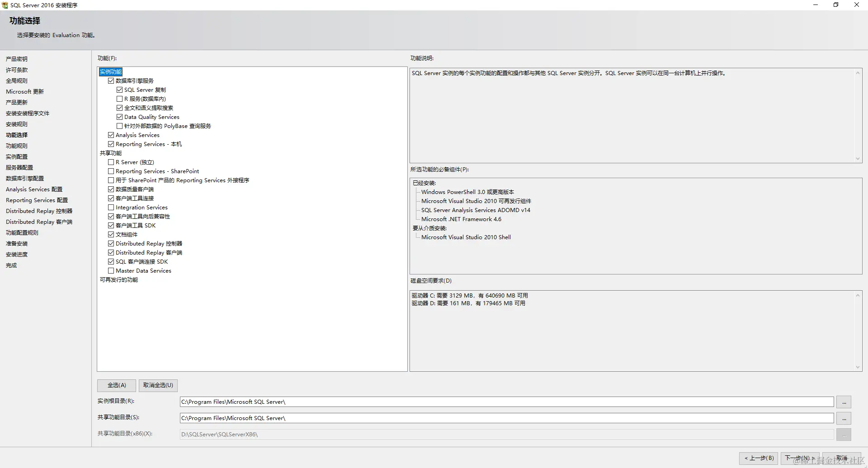
Task: Enable the R 服务(数据库内) checkbox
Action: pos(119,99)
